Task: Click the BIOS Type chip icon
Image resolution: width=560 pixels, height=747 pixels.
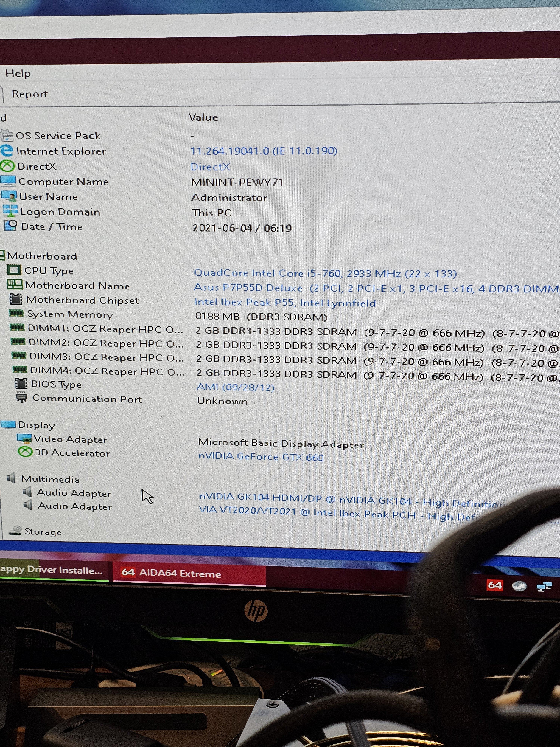Action: [x=21, y=384]
